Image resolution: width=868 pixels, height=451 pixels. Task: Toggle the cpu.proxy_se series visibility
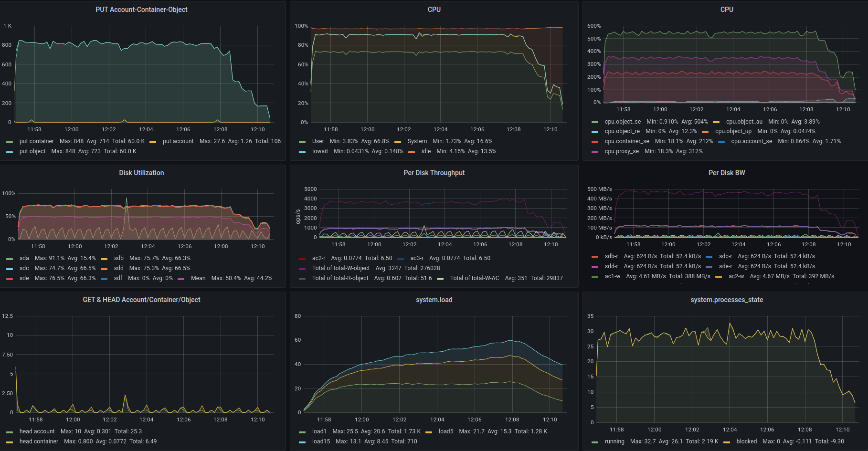coord(621,151)
